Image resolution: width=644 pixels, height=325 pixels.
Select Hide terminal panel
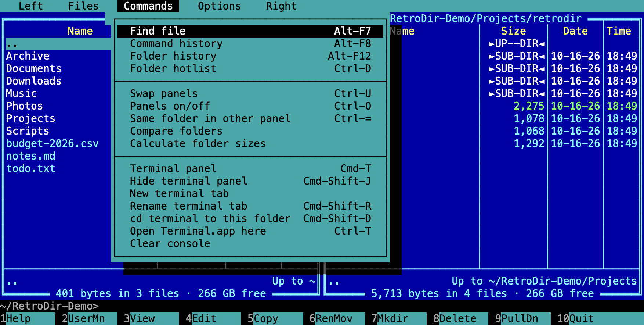coord(250,181)
